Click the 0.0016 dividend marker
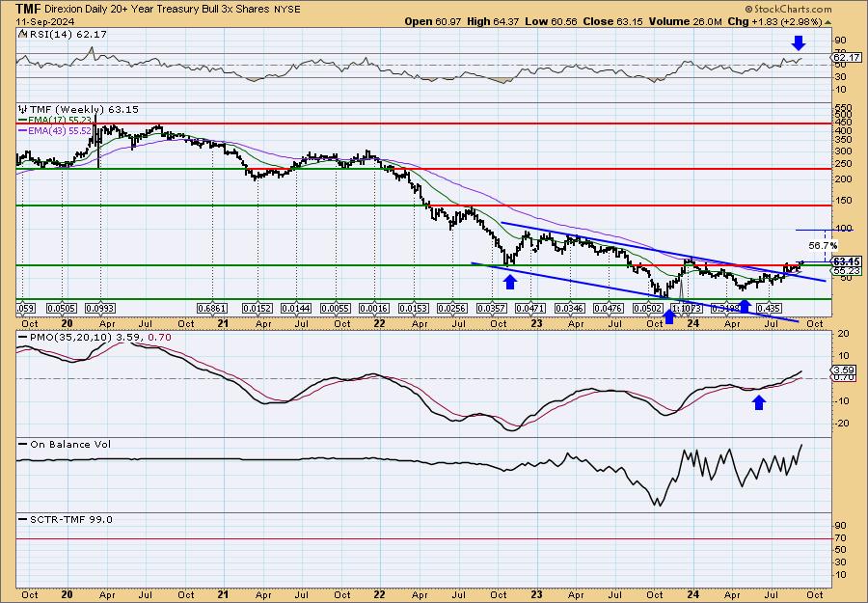Viewport: 868px width, 603px height. [374, 308]
